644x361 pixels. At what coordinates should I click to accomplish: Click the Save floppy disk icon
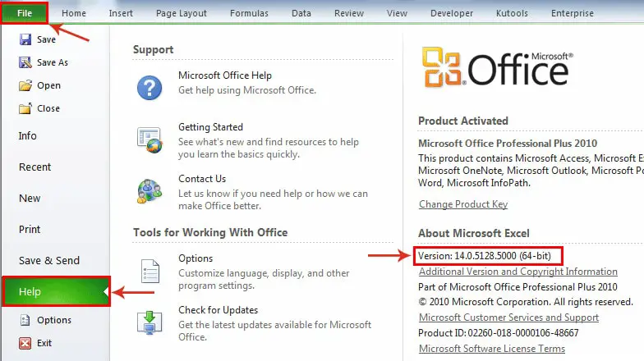[x=25, y=39]
